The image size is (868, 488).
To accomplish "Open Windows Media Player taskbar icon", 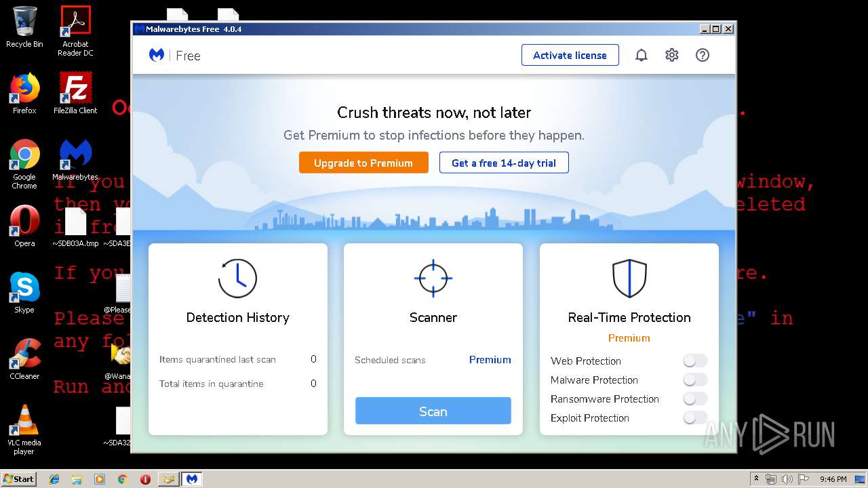I will coord(100,479).
